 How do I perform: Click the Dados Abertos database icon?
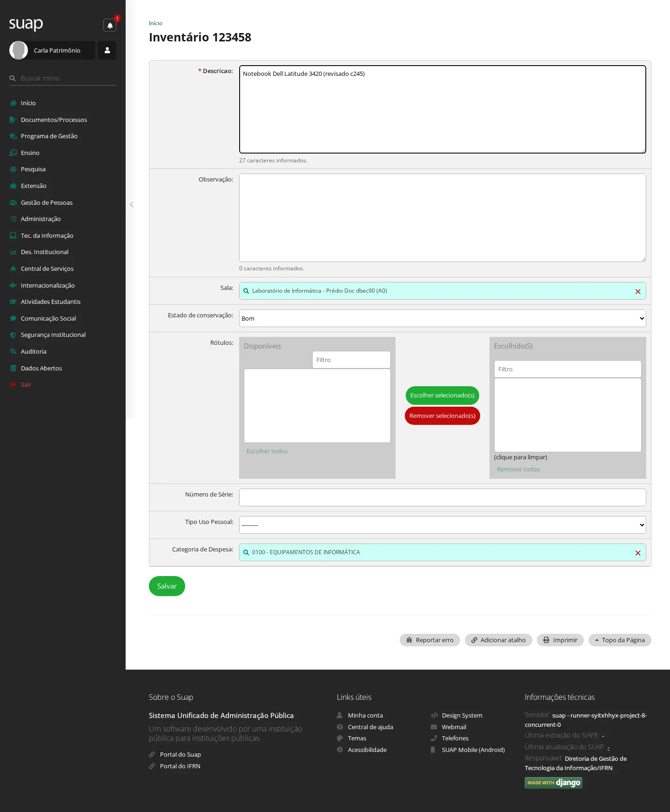pyautogui.click(x=13, y=368)
